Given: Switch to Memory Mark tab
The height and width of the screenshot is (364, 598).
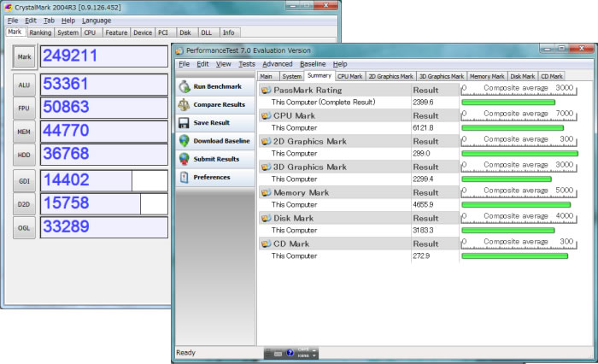Looking at the screenshot, I should coord(487,76).
